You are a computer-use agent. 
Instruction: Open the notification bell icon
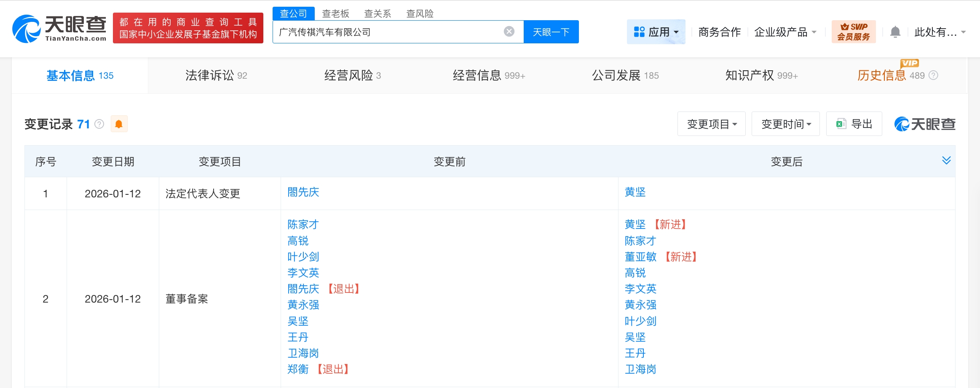[x=896, y=32]
